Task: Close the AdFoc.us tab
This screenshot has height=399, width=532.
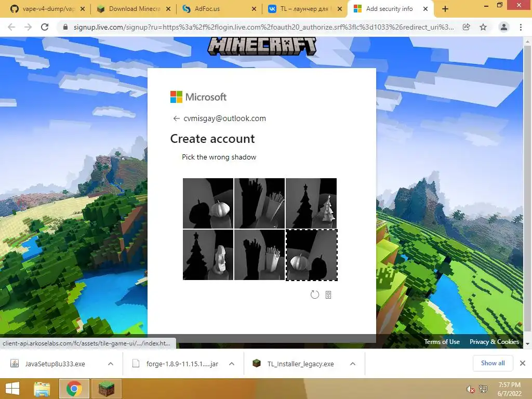Action: click(x=254, y=9)
